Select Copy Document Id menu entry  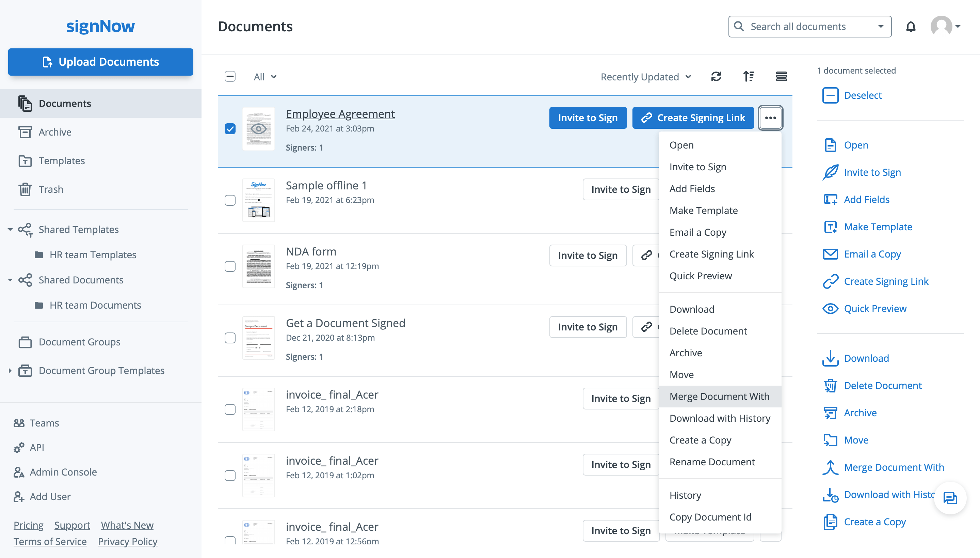coord(710,516)
